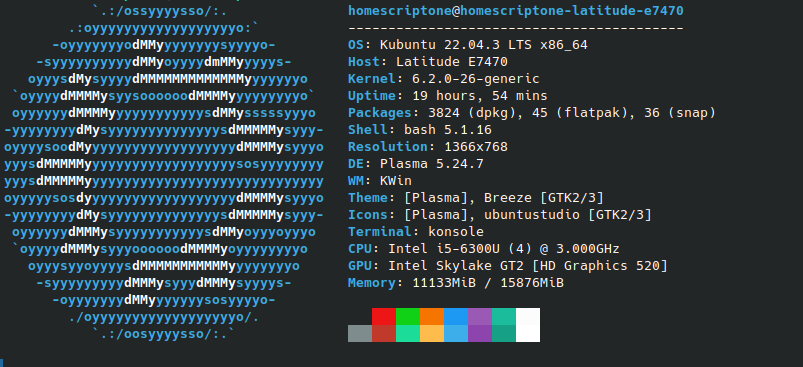The width and height of the screenshot is (803, 367).
Task: Select the bright green color block
Action: (408, 316)
